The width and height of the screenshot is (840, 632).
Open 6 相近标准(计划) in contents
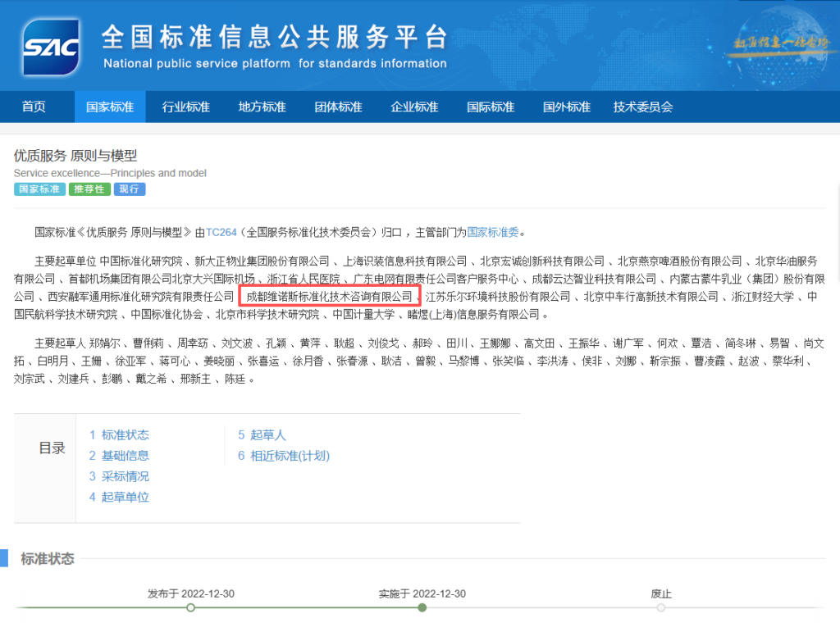(x=284, y=456)
